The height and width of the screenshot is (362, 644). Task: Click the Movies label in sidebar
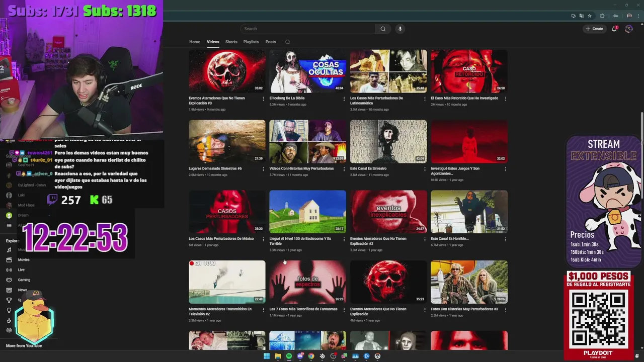pos(24,260)
